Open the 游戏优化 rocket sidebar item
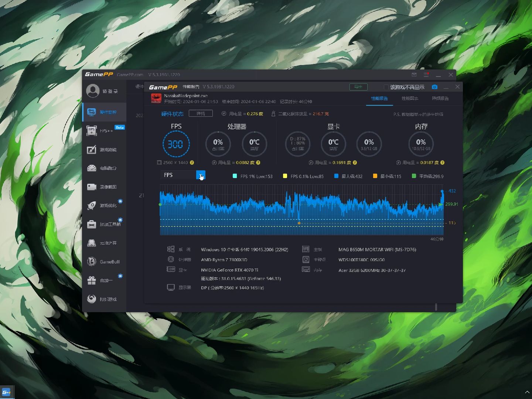This screenshot has width=532, height=399. click(104, 205)
